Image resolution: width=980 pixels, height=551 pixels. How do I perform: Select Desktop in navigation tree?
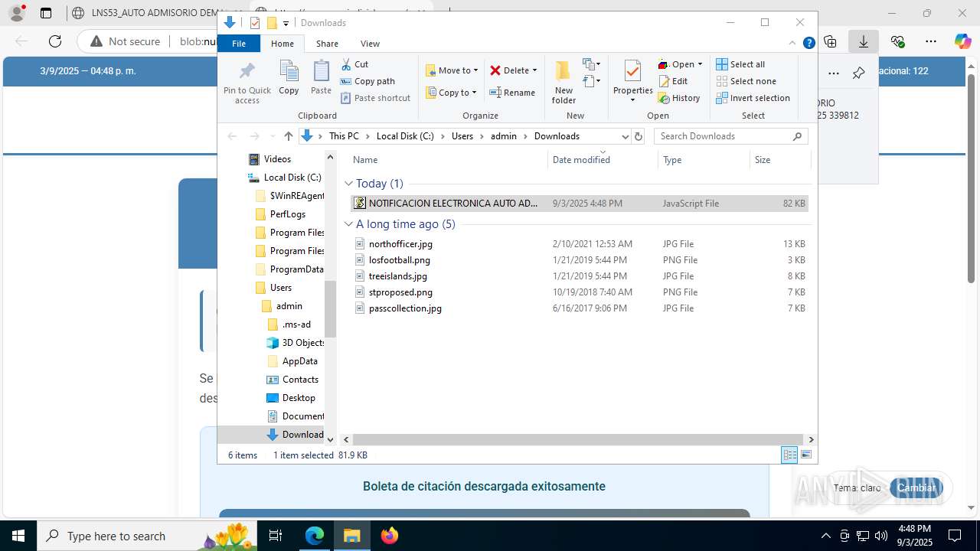coord(299,398)
